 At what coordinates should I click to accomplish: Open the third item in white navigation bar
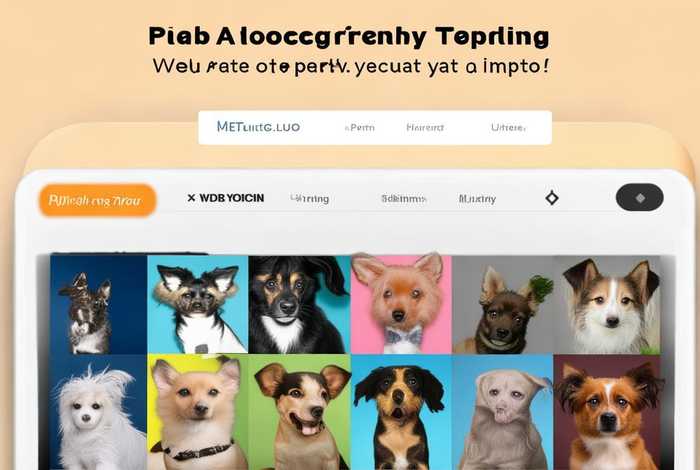tap(425, 128)
